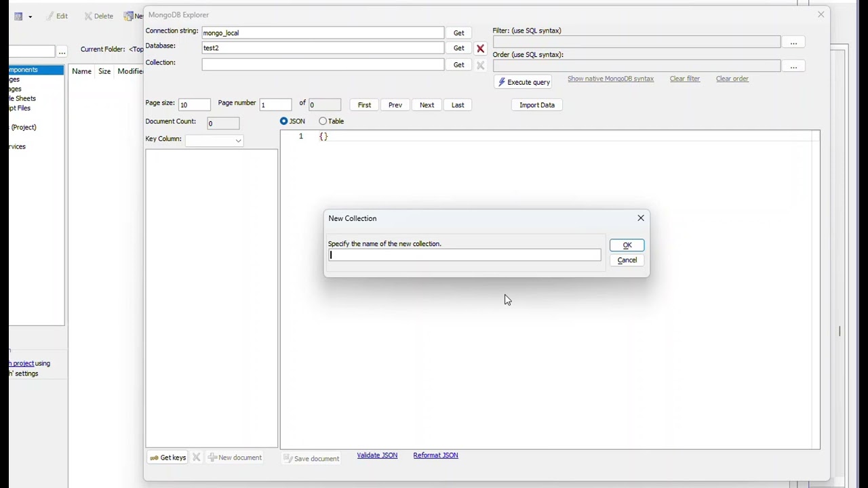Viewport: 868px width, 488px height.
Task: Click the keys list panel
Action: 212,298
